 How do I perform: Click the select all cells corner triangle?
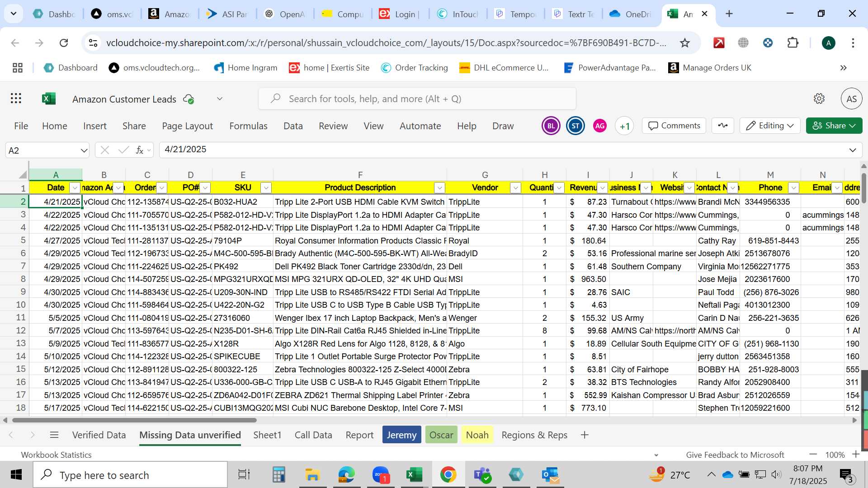[23, 175]
